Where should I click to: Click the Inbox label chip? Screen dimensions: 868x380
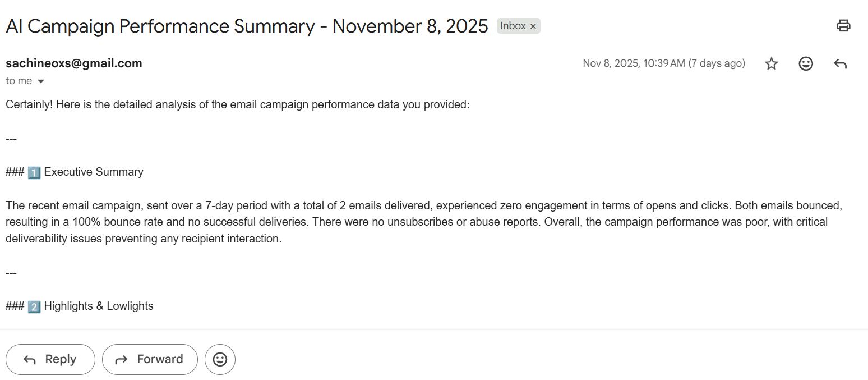(x=513, y=26)
